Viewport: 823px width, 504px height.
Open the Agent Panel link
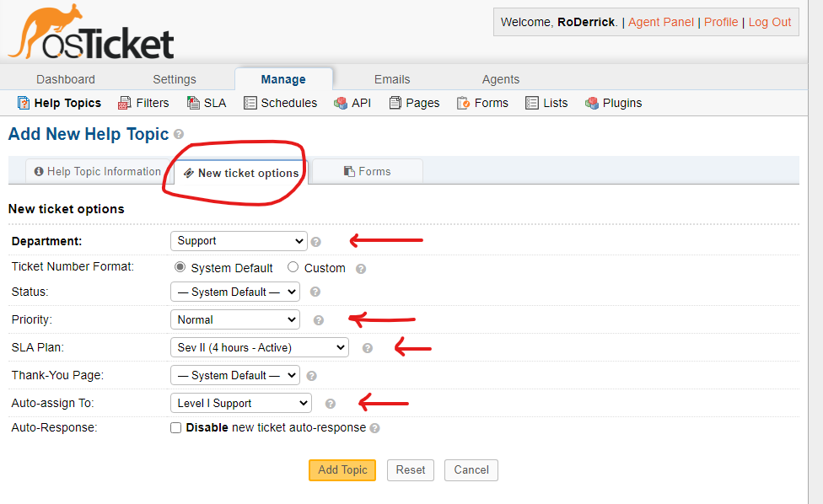(661, 22)
